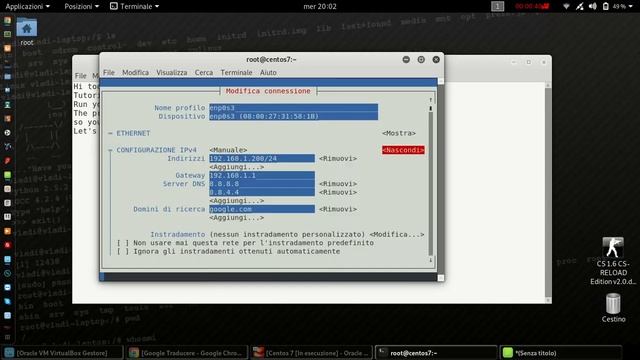Screen dimensions: 640x360
Task: Open the Aiuto menu in terminal
Action: [268, 72]
